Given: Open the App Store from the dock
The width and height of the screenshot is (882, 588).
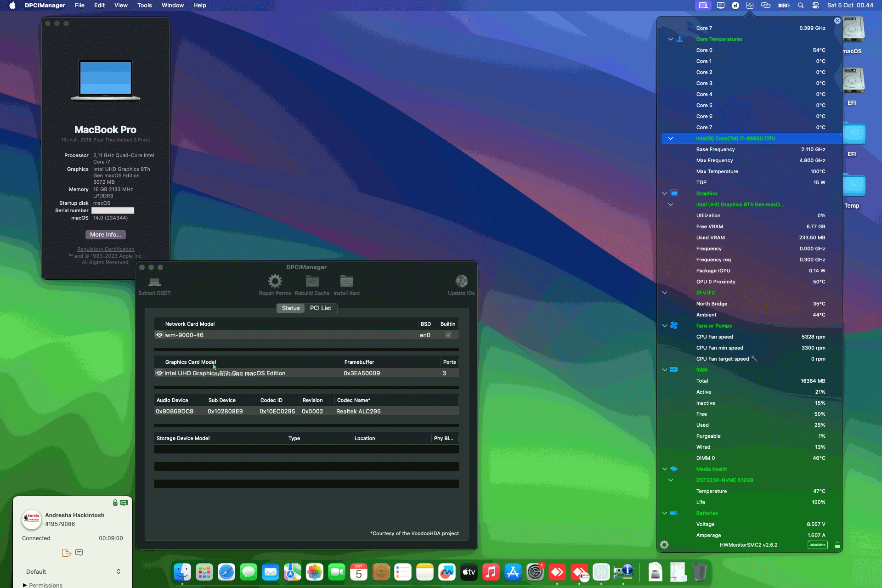Looking at the screenshot, I should 513,572.
